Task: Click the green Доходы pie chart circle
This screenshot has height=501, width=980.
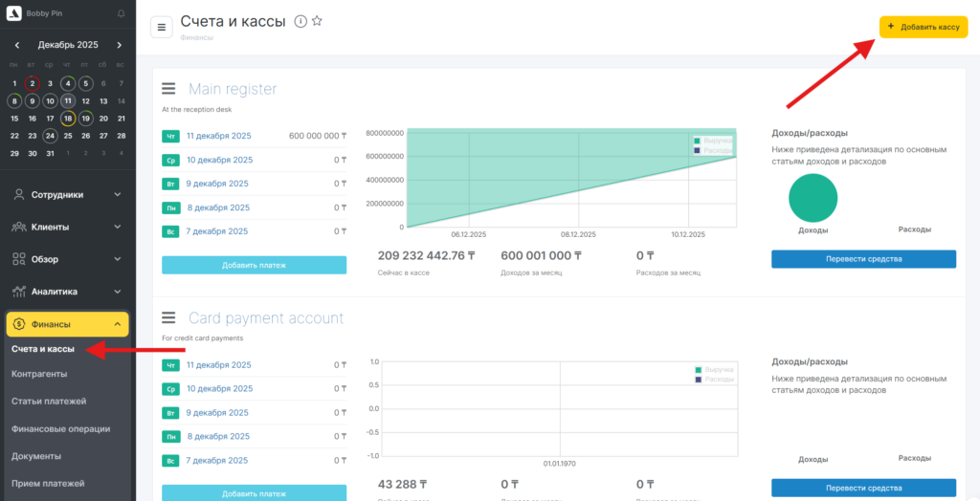Action: 813,198
